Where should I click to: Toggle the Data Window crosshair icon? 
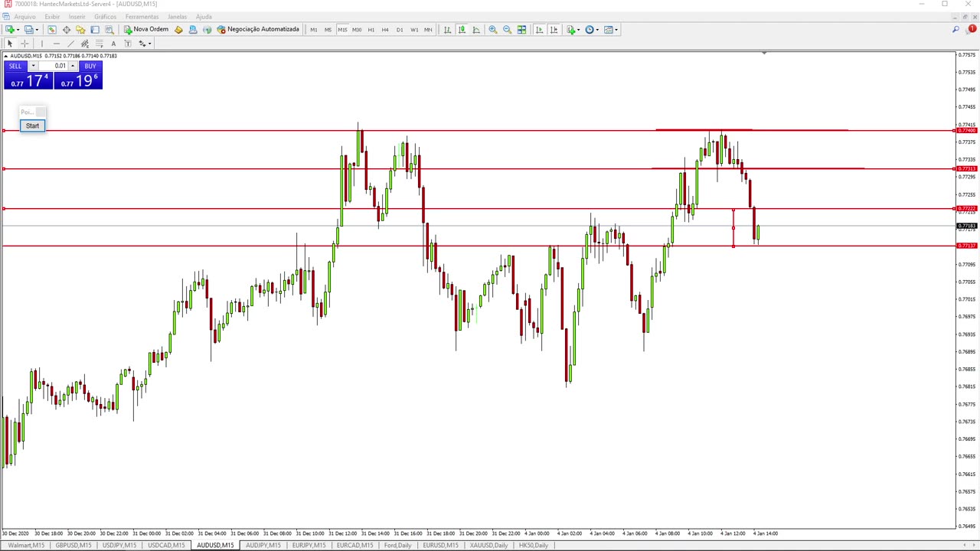click(x=67, y=30)
